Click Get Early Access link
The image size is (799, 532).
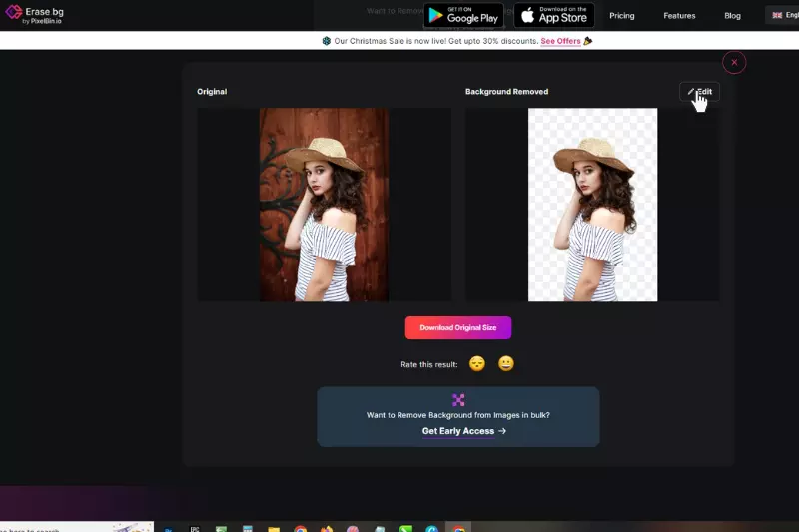click(x=463, y=431)
